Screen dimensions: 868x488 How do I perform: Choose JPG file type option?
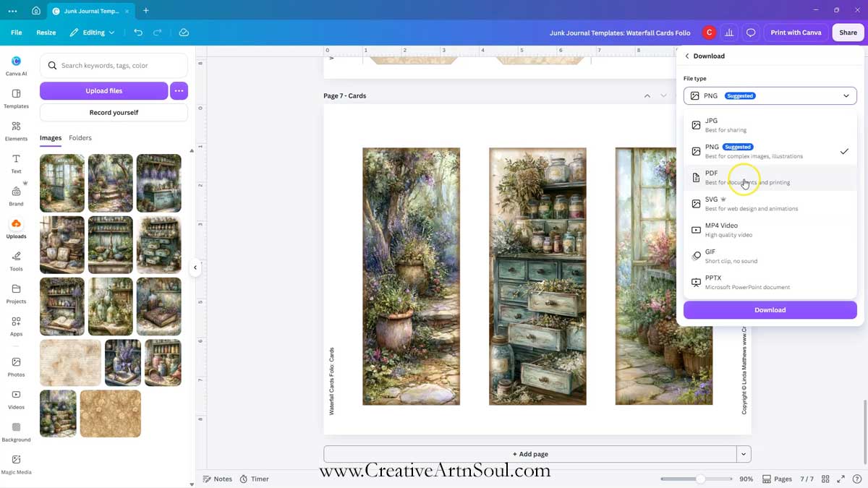point(770,125)
